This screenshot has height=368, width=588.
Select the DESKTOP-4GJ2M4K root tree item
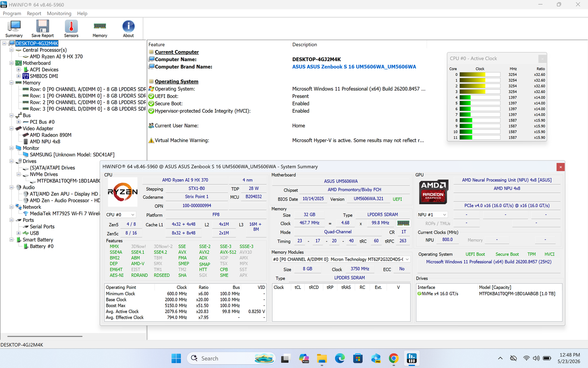37,43
